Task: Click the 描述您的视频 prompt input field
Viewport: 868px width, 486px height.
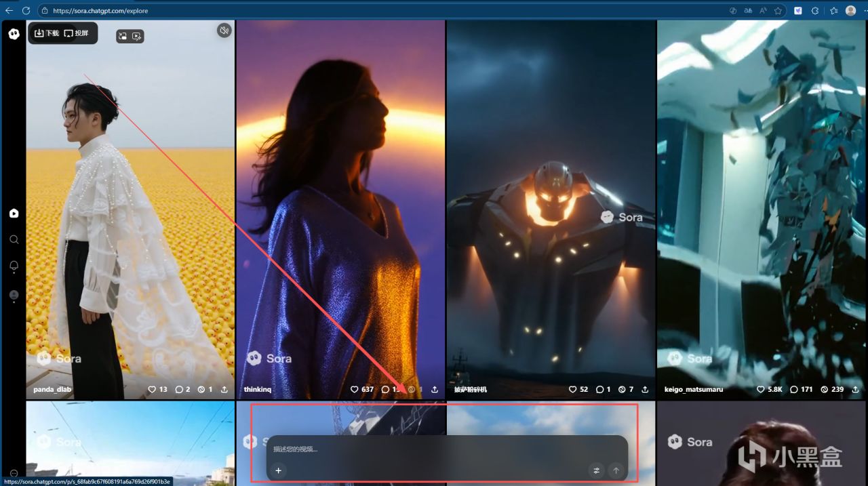Action: pyautogui.click(x=448, y=449)
